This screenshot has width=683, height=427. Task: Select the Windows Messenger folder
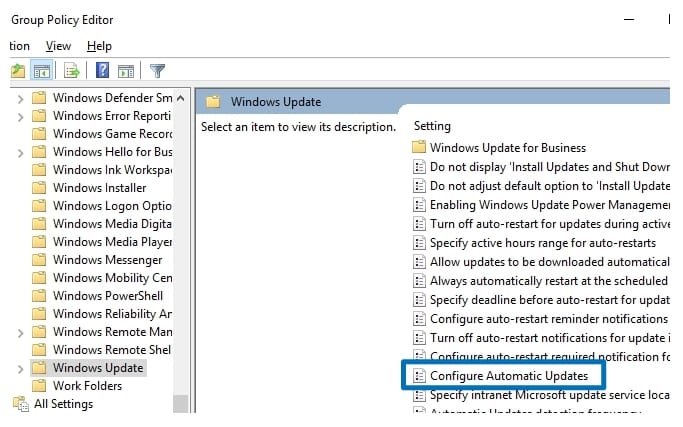pyautogui.click(x=97, y=260)
